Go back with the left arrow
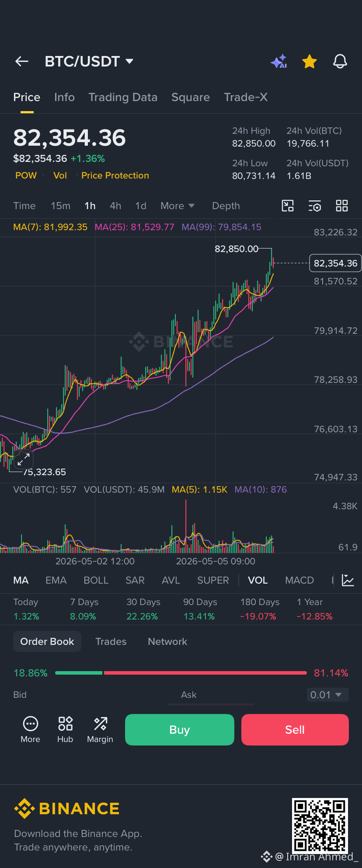362x868 pixels. click(22, 62)
